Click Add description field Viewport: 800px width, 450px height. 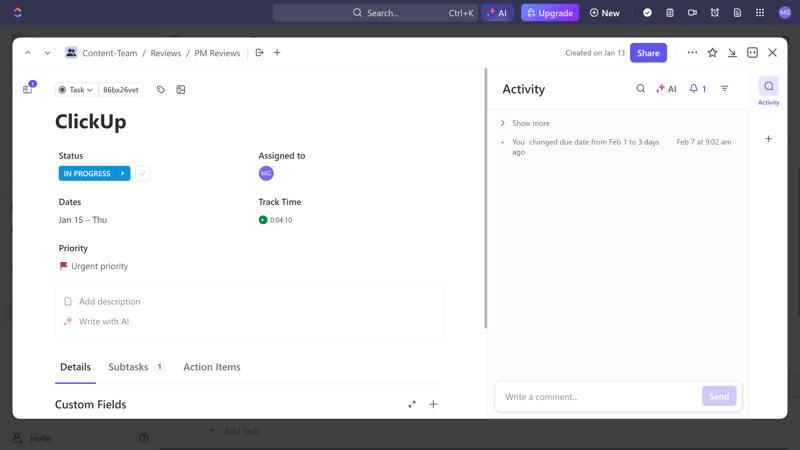(109, 302)
